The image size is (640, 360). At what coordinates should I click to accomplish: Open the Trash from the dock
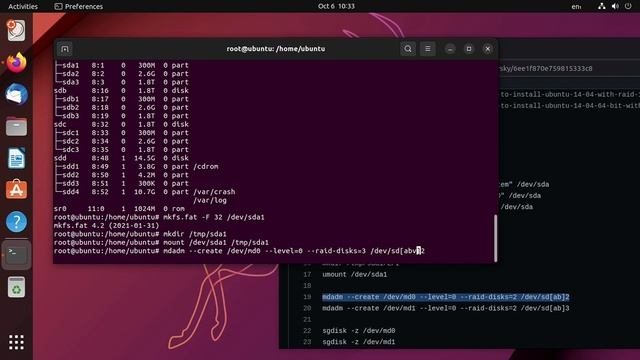16,287
